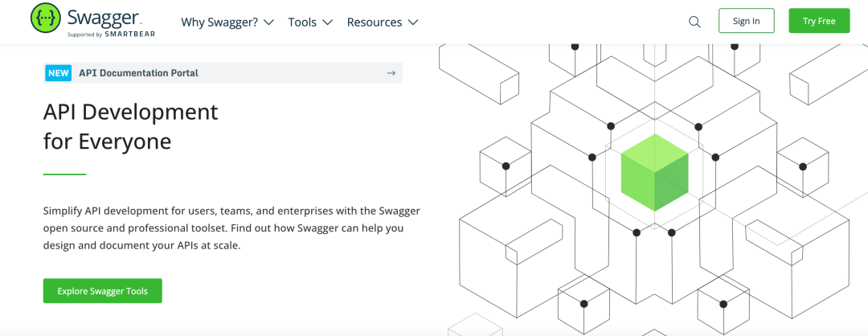Open the Tools navigation menu
The height and width of the screenshot is (336, 868).
[302, 23]
